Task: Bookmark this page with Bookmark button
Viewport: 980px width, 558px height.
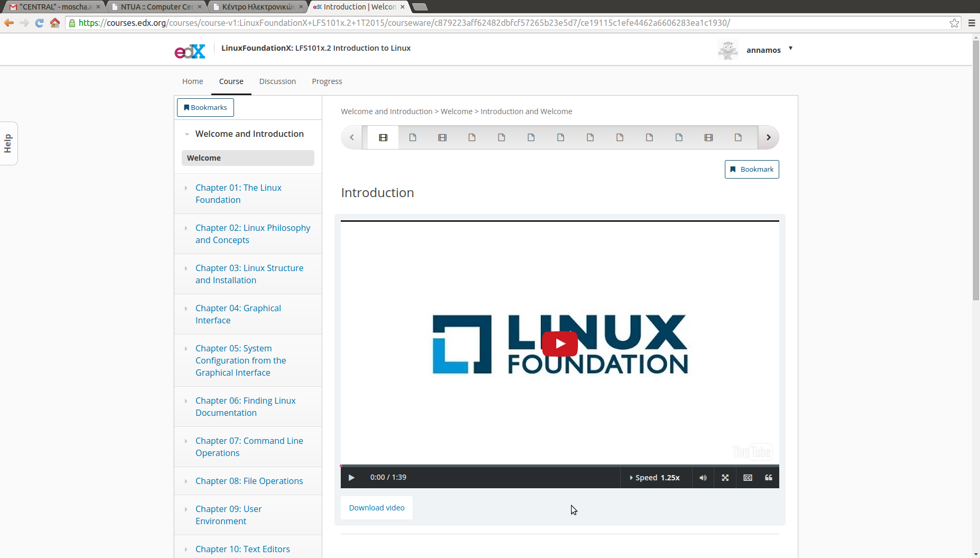Action: (x=751, y=170)
